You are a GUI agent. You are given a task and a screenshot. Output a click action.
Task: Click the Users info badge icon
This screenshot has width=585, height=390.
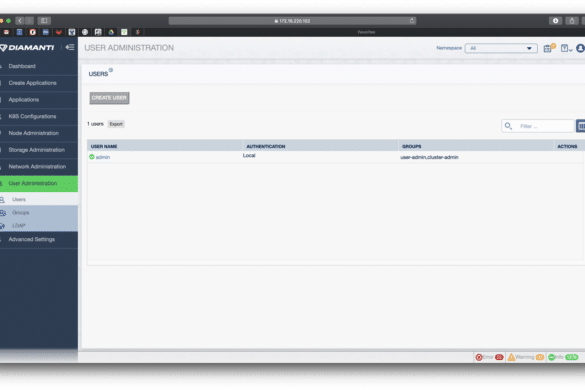click(111, 70)
